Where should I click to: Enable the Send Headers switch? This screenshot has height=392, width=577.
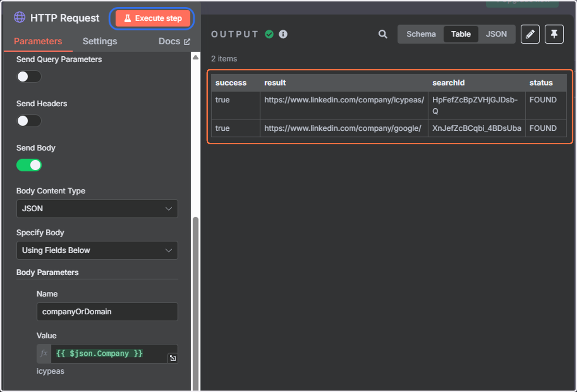point(29,121)
